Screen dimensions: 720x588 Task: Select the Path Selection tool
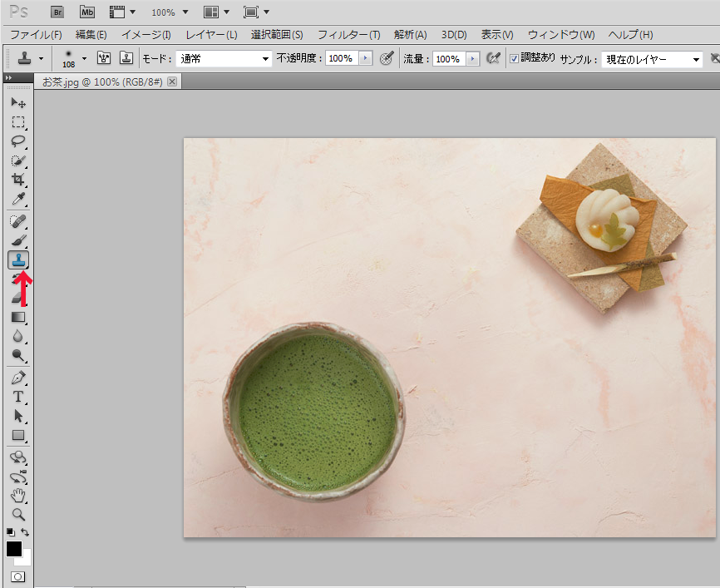(x=18, y=416)
